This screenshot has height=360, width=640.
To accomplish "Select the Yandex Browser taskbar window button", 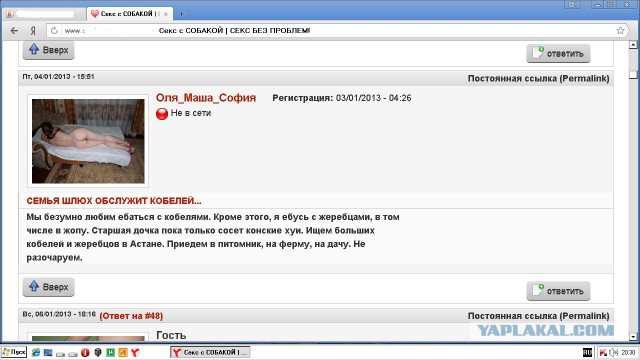I will click(210, 352).
